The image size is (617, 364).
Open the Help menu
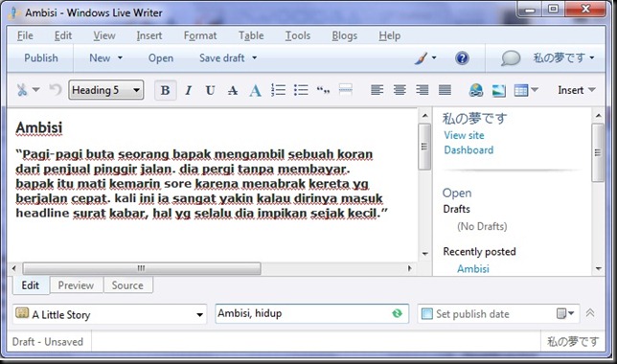(x=390, y=35)
